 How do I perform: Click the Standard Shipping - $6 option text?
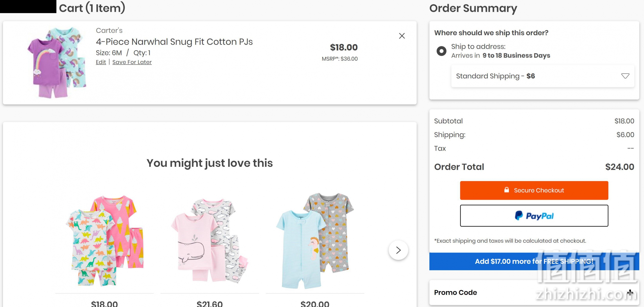coord(495,76)
